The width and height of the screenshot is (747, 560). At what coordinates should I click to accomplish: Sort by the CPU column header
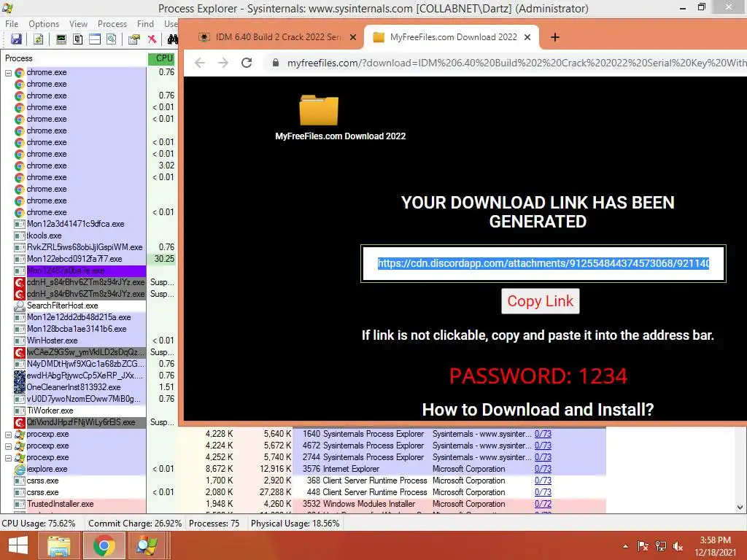[x=162, y=58]
